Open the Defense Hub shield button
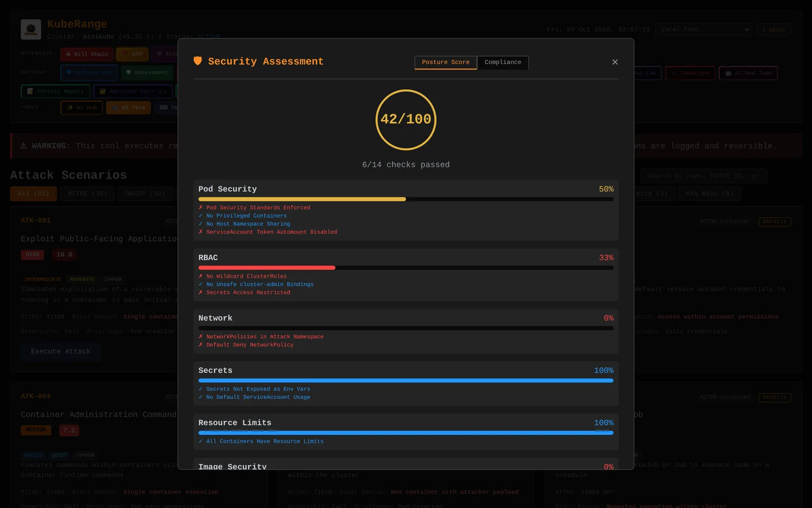The height and width of the screenshot is (508, 812). pos(89,73)
